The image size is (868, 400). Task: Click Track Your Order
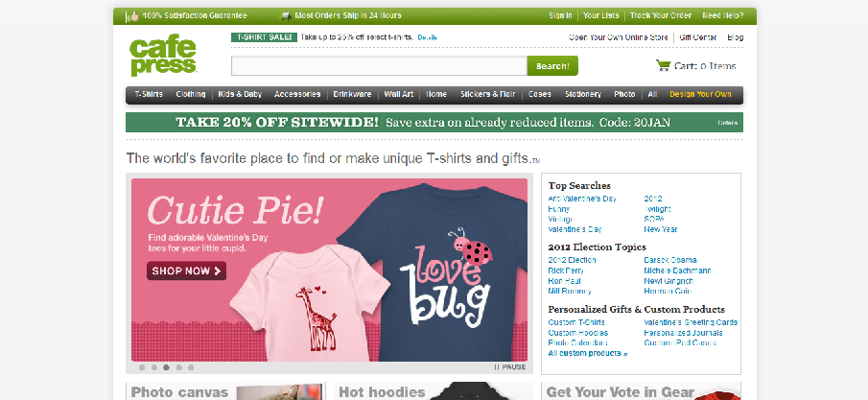pyautogui.click(x=661, y=15)
